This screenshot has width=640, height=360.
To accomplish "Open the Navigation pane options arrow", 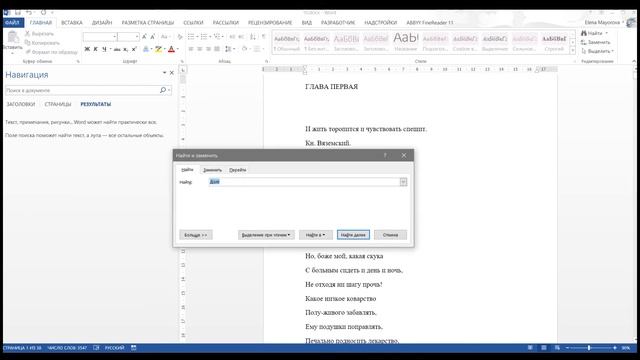I will (x=164, y=73).
